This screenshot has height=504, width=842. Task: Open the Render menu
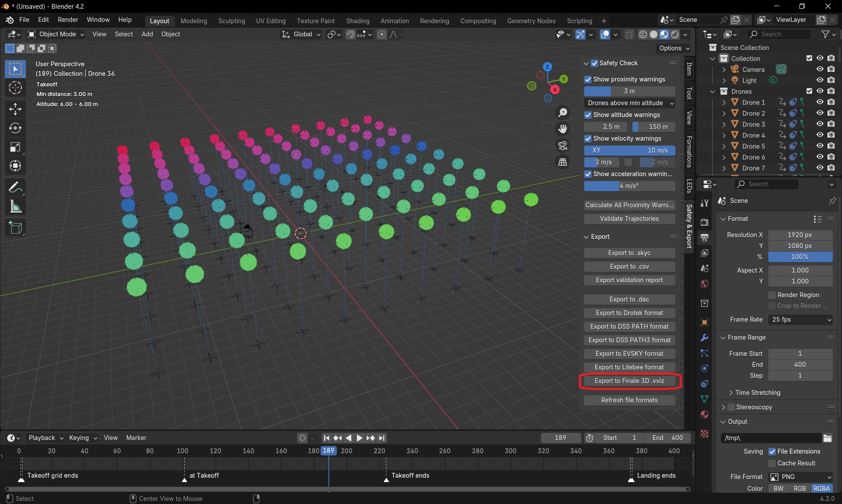(68, 20)
